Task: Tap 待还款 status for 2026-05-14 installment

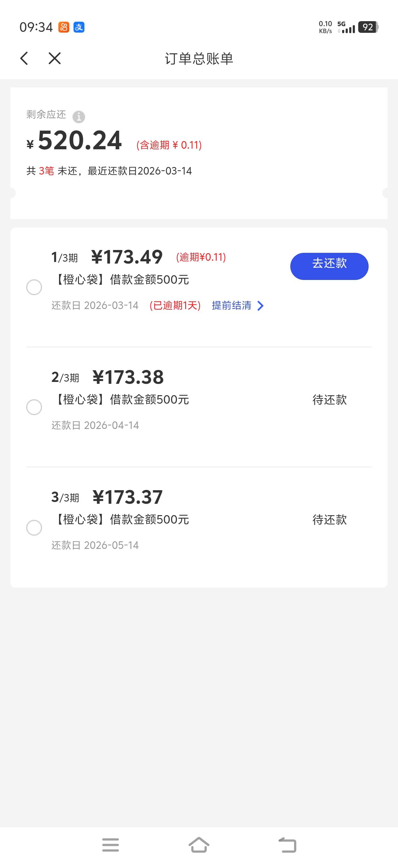Action: pyautogui.click(x=329, y=520)
